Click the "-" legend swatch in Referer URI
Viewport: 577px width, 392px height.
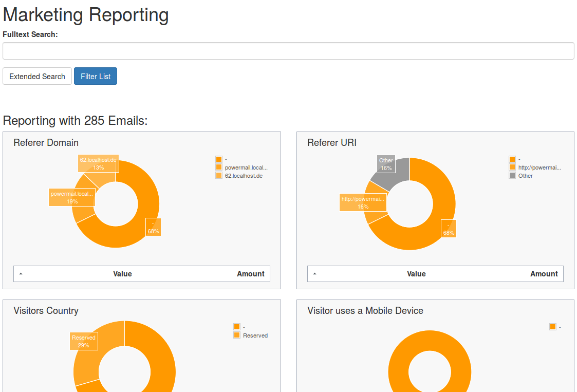512,159
